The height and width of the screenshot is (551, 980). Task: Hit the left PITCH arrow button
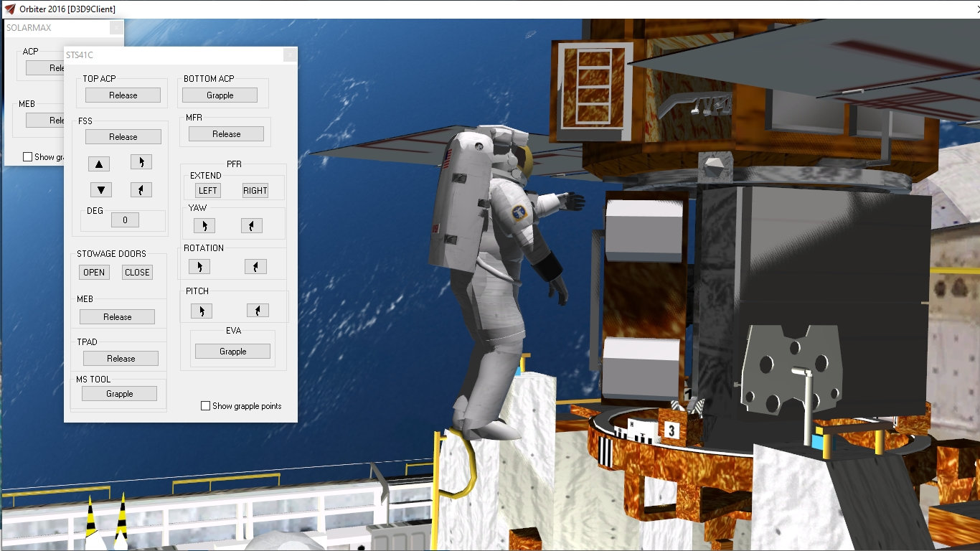click(x=202, y=311)
